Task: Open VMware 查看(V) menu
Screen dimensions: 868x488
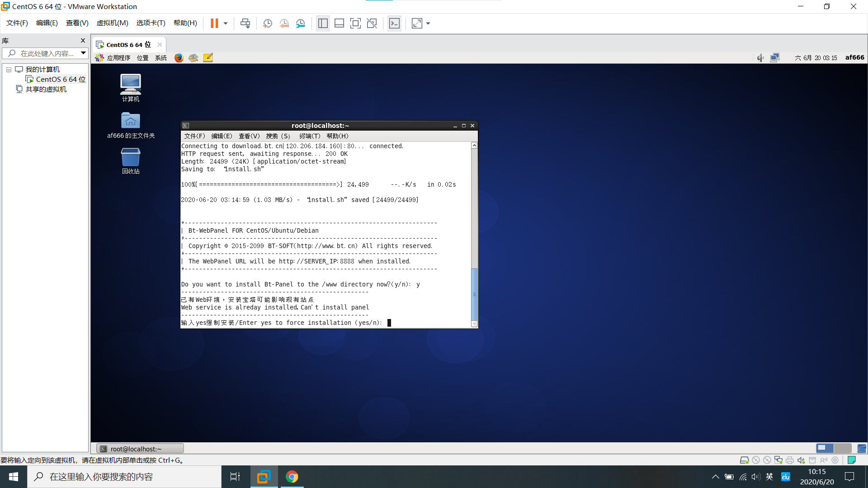Action: coord(77,23)
